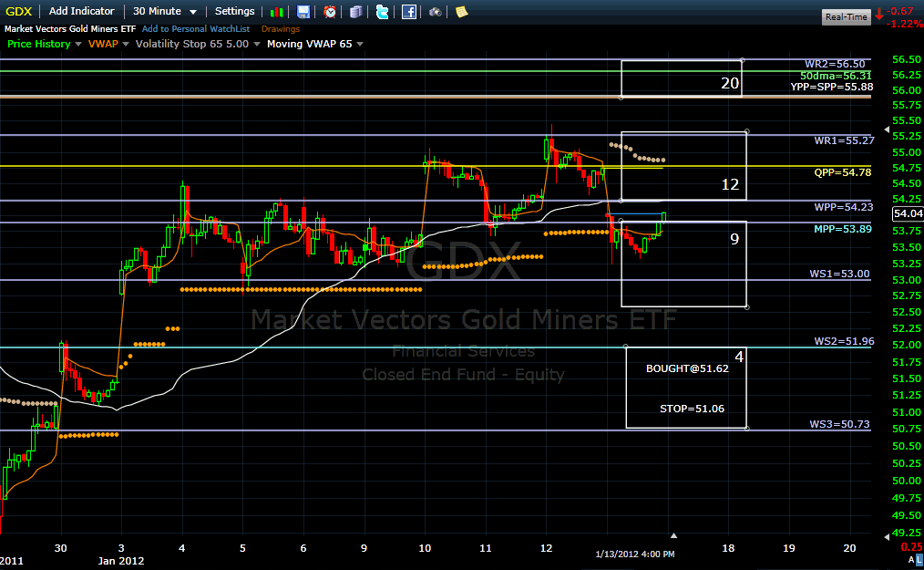
Task: Click the small left arrow beside the 55.50 price label
Action: pos(887,129)
